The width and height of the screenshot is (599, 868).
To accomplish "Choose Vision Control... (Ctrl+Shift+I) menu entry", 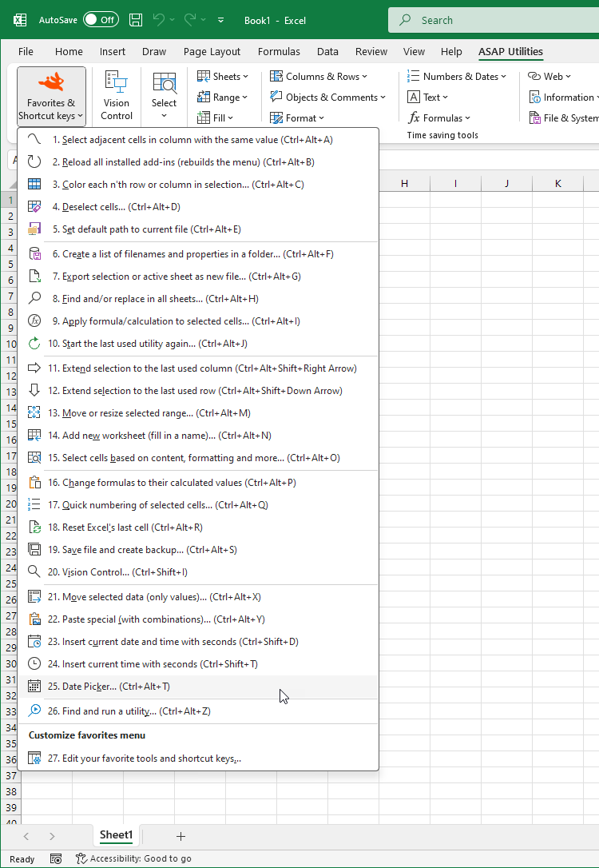I will pyautogui.click(x=198, y=572).
